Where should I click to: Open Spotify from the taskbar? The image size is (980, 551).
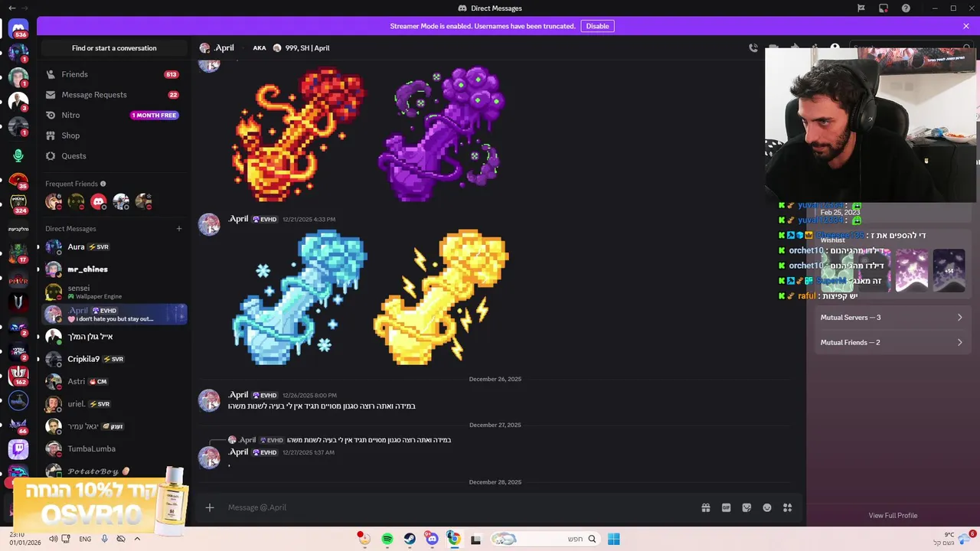(387, 539)
